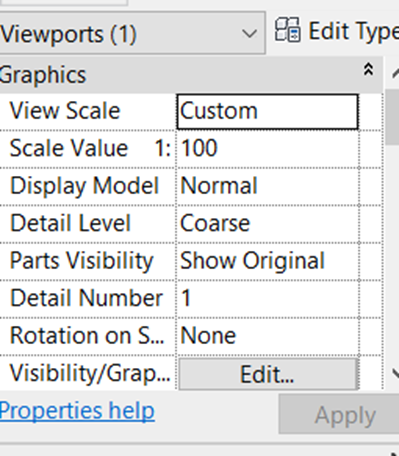Click the Edit Type label
Screen dimensions: 399x456
pyautogui.click(x=353, y=31)
